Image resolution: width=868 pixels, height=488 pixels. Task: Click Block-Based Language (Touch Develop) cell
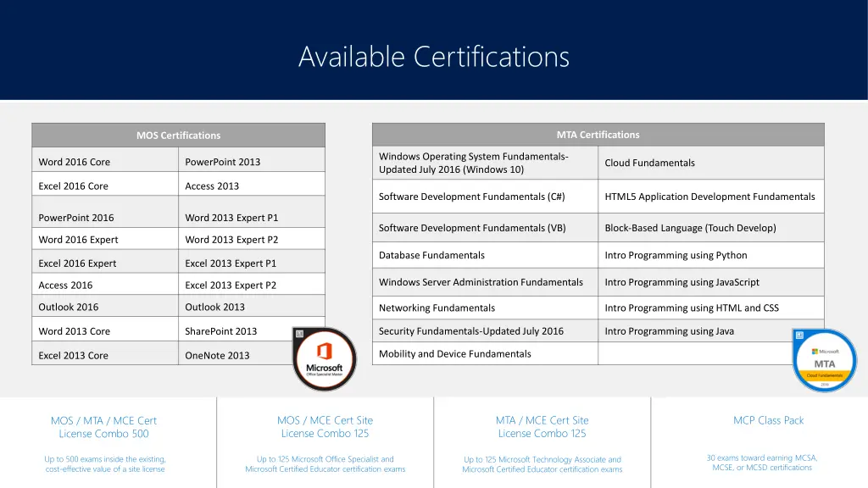coord(711,227)
